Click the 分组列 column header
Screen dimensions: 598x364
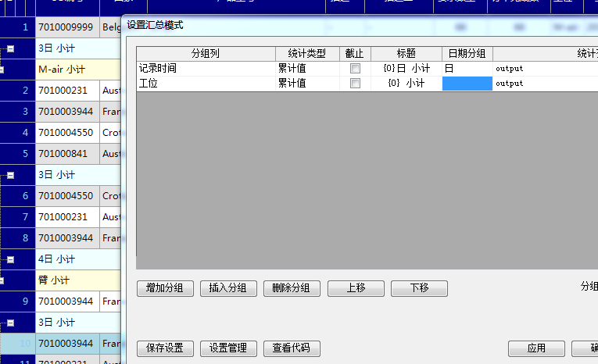tap(206, 53)
